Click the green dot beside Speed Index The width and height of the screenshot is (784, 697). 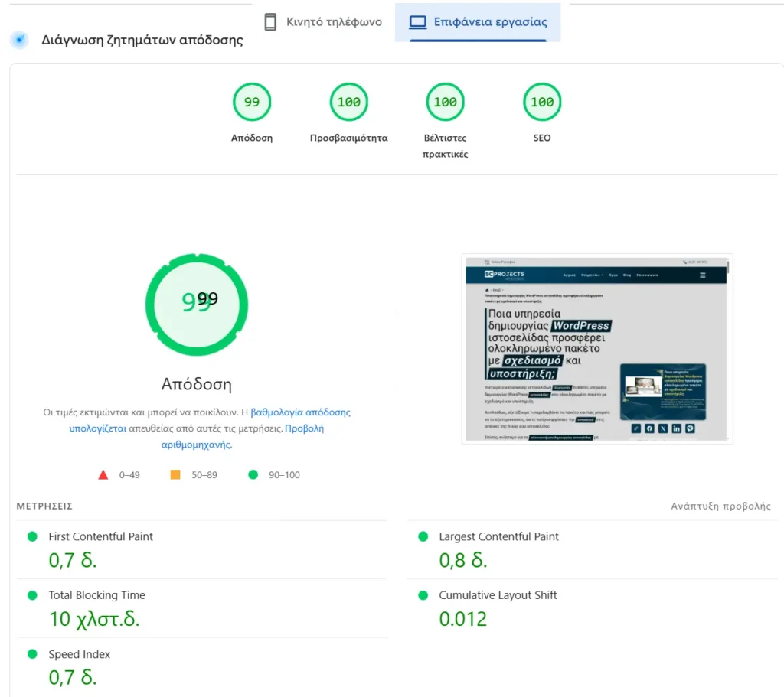(x=31, y=654)
